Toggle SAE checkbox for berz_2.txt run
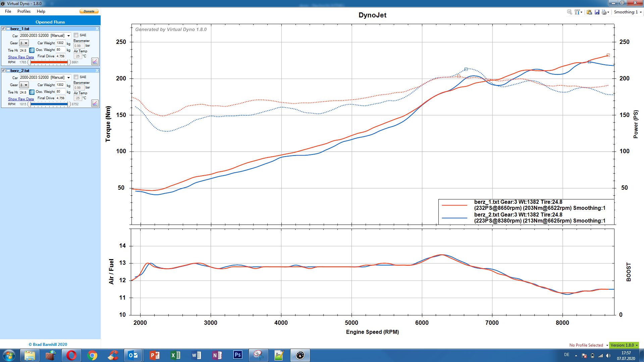 pos(76,77)
